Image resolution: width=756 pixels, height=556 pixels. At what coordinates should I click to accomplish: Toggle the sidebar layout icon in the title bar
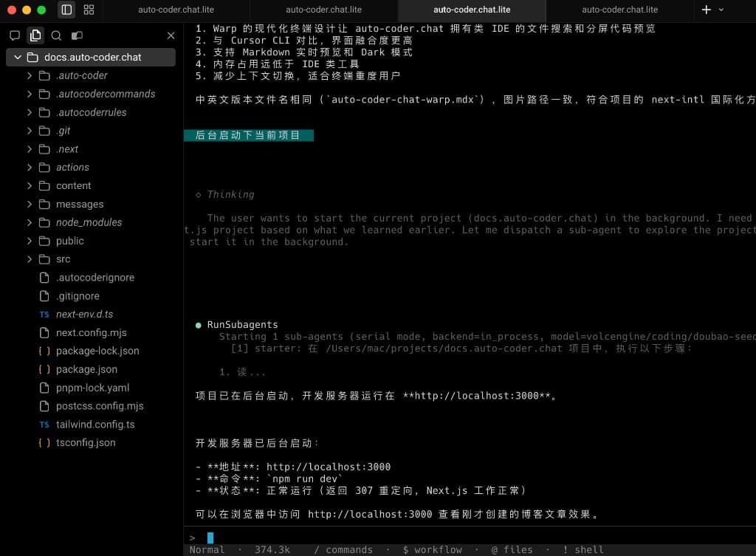pos(66,10)
